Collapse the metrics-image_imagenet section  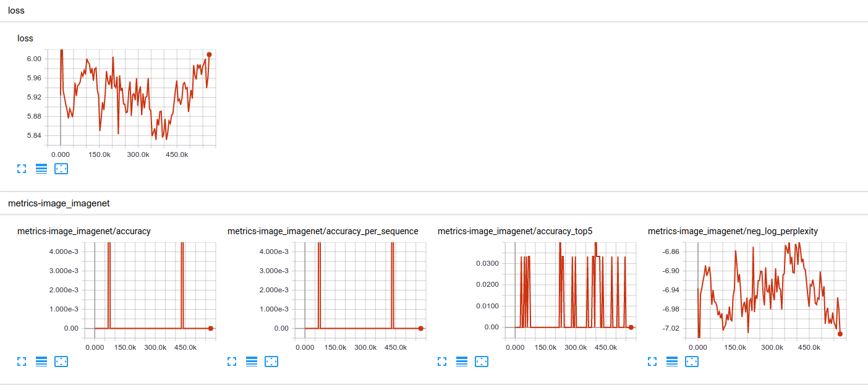pyautogui.click(x=57, y=202)
